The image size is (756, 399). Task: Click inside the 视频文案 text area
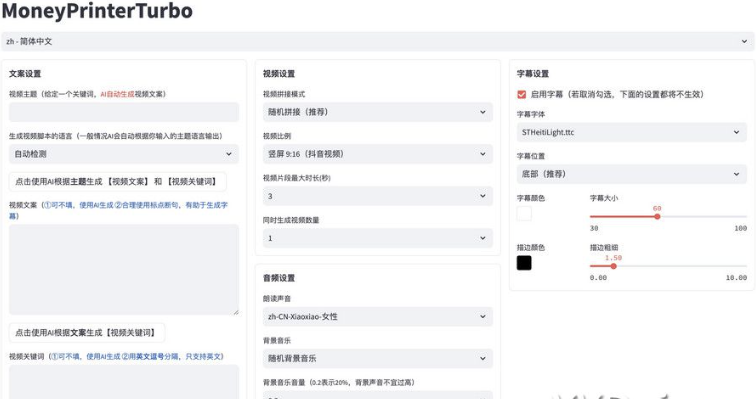(124, 269)
